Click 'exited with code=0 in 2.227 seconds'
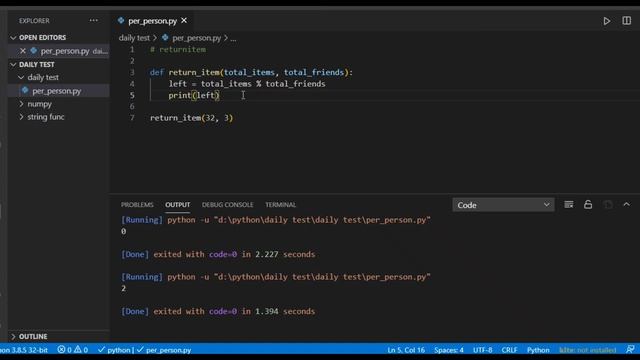The height and width of the screenshot is (360, 640). (234, 254)
